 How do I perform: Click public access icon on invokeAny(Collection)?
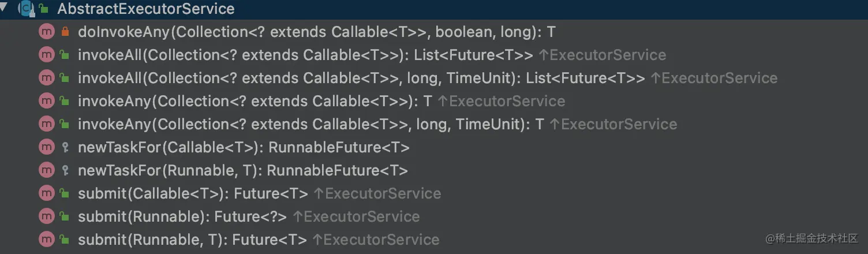(x=65, y=102)
